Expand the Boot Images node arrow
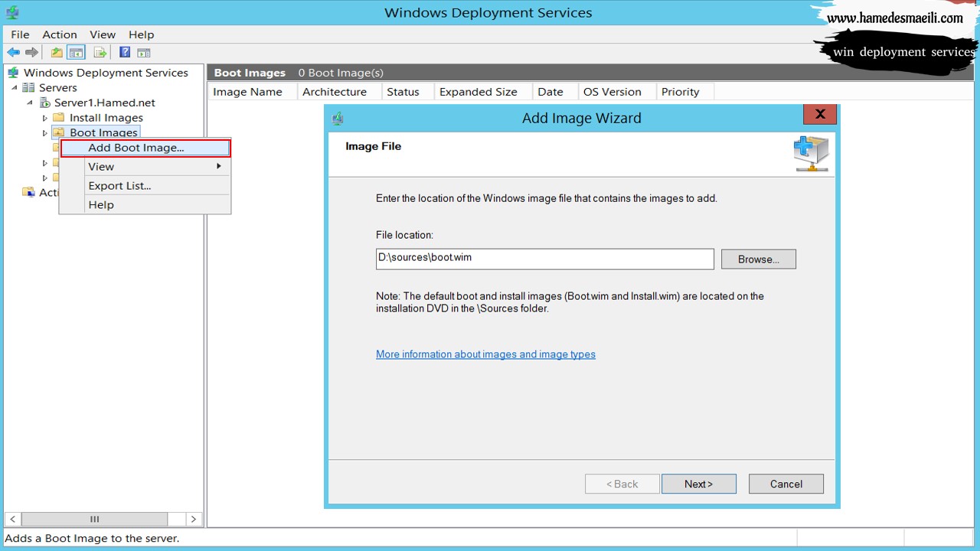Screen dimensions: 980x551 tap(45, 133)
